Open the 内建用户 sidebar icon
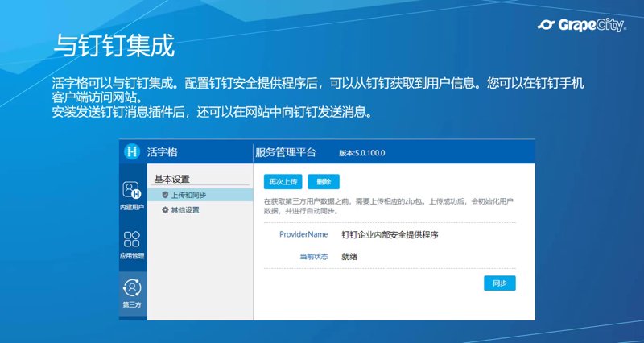 (132, 196)
